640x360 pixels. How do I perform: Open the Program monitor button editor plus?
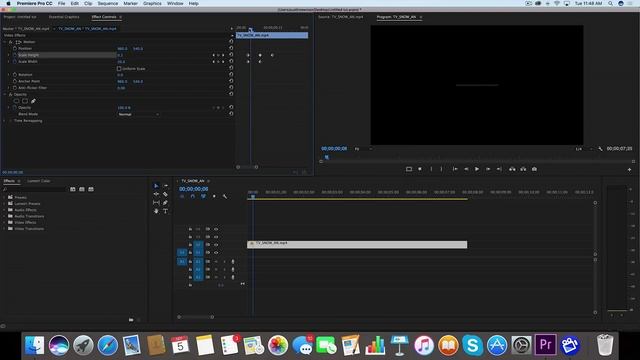(629, 169)
